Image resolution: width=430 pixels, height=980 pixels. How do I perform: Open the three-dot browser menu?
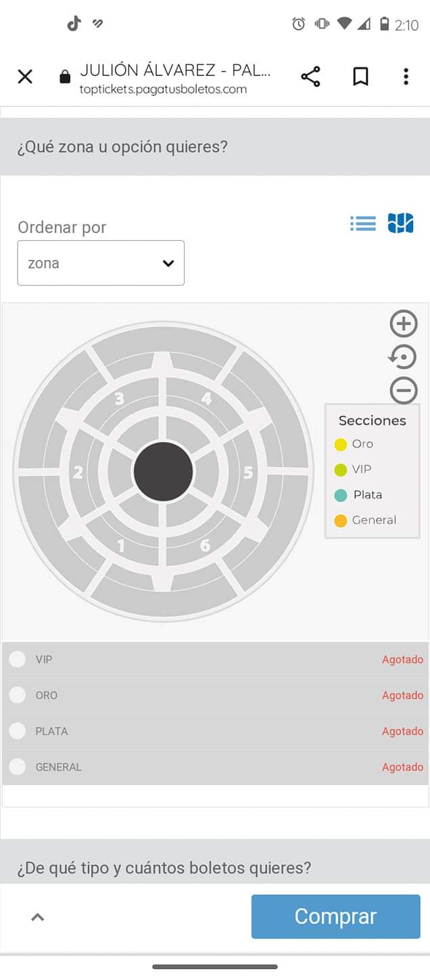tap(406, 76)
